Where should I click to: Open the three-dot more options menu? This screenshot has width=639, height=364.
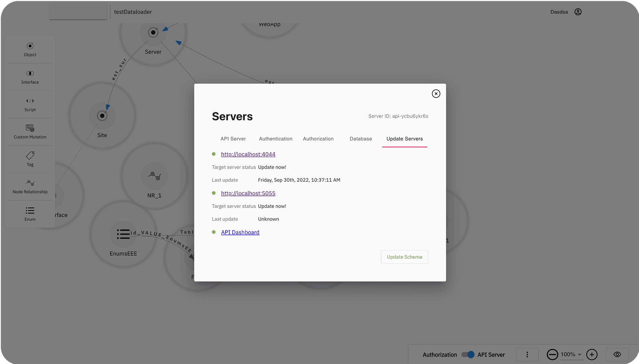527,355
